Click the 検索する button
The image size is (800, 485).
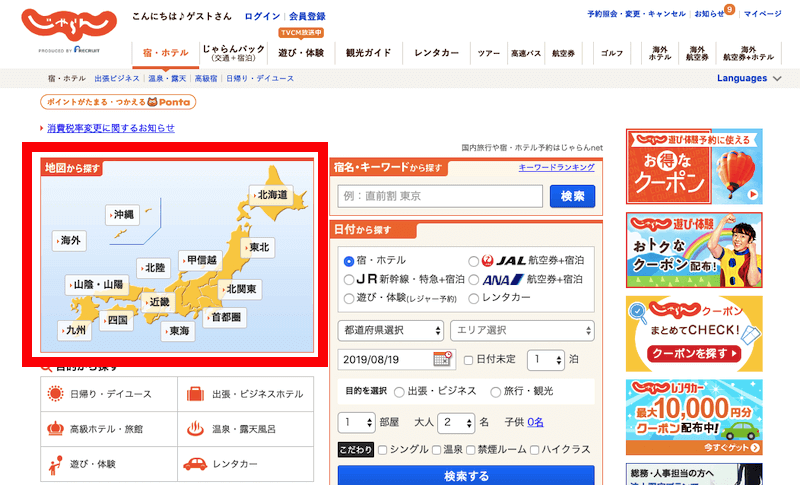click(466, 475)
